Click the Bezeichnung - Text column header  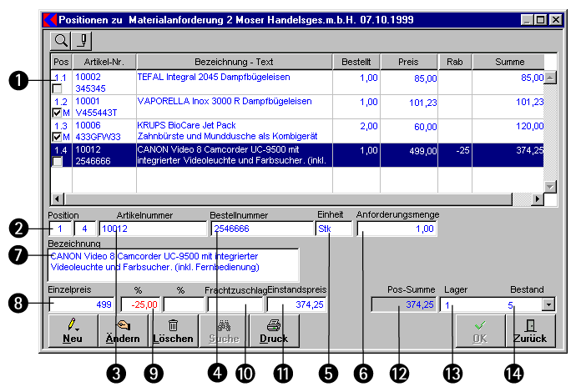click(x=234, y=62)
